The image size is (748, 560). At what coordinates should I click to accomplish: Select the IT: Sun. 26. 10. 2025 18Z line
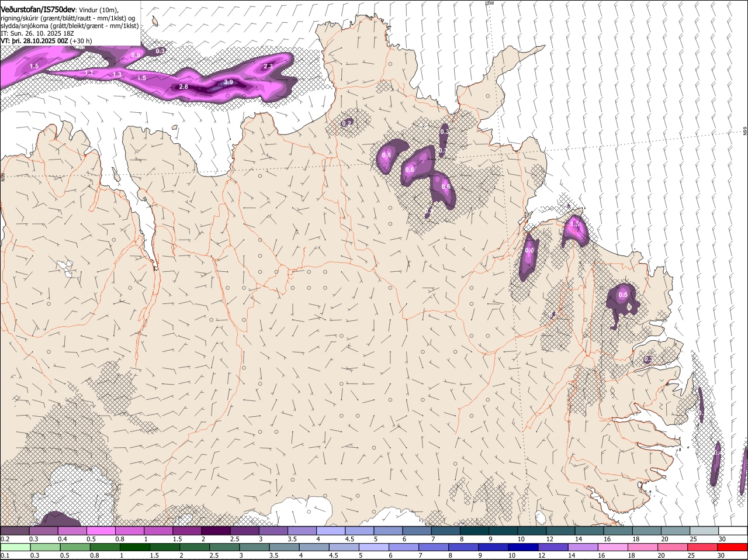(37, 33)
